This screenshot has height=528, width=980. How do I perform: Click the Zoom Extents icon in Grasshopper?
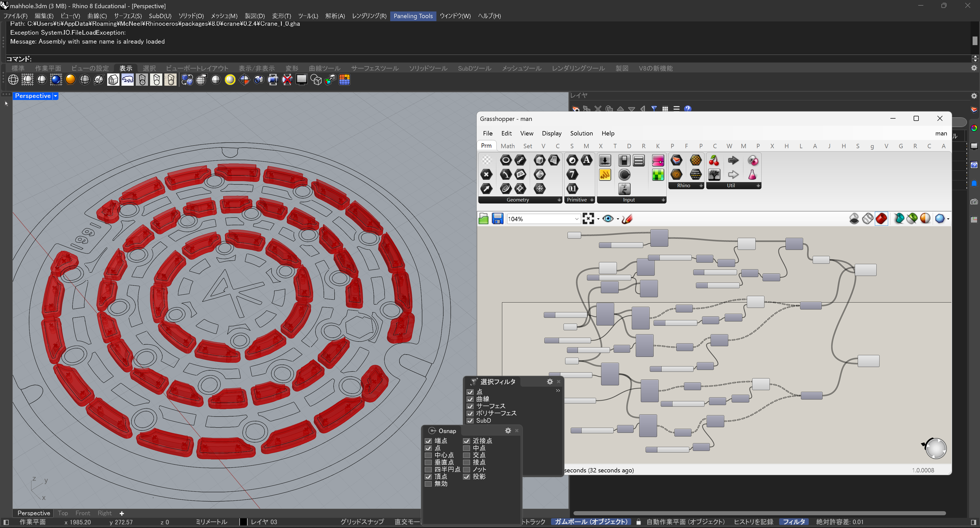point(588,219)
